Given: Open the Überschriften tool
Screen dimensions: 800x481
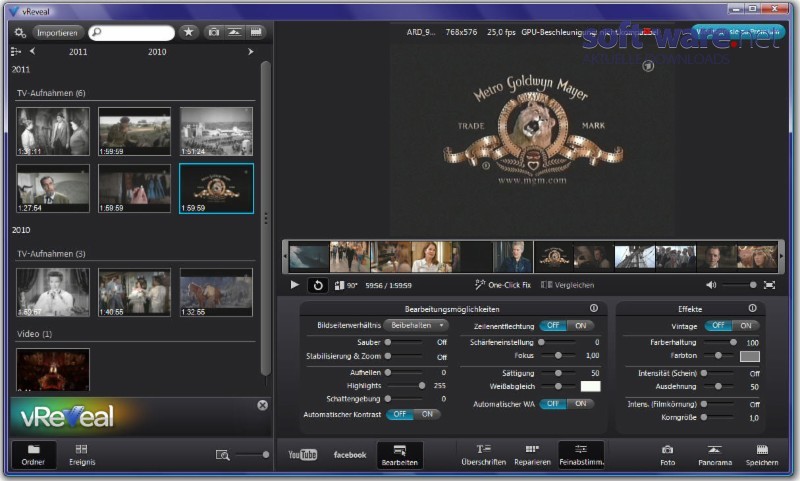Looking at the screenshot, I should click(484, 455).
